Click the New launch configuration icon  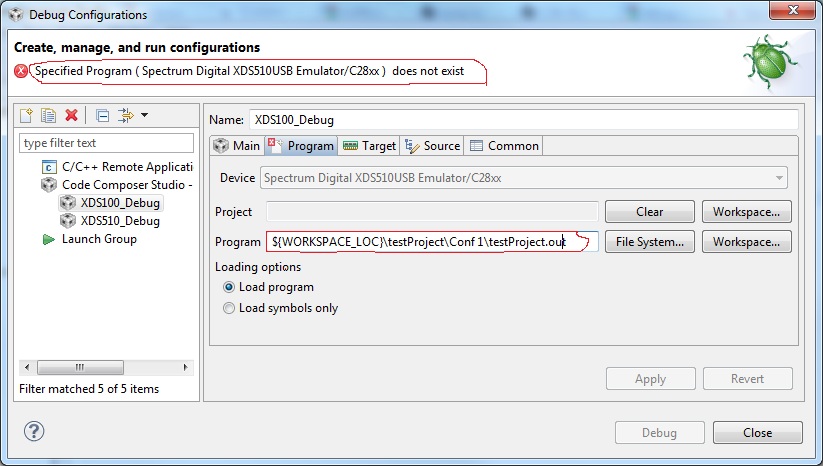click(26, 115)
